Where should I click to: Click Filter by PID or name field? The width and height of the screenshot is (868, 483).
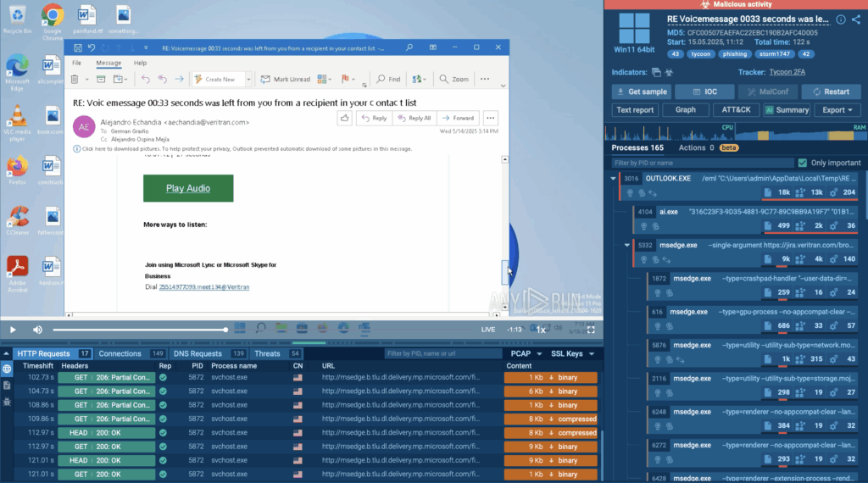click(x=703, y=163)
